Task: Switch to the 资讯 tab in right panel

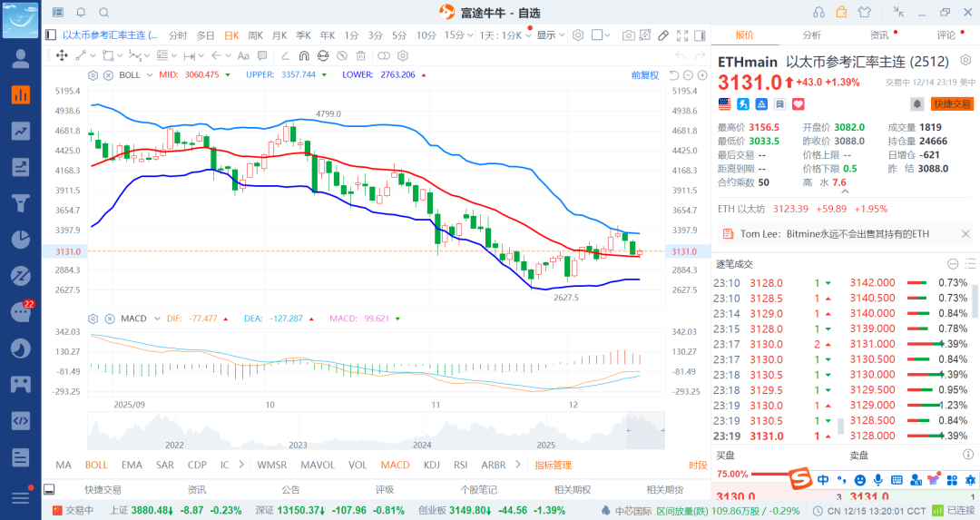Action: 879,35
